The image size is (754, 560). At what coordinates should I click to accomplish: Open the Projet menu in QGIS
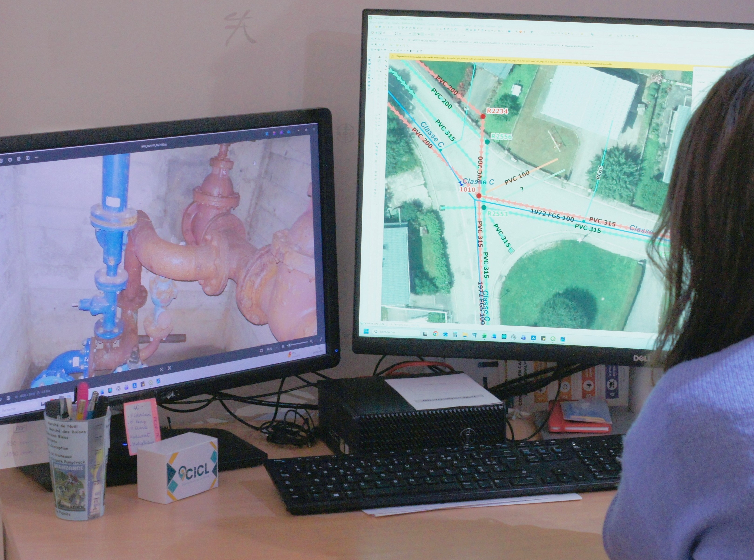[373, 22]
